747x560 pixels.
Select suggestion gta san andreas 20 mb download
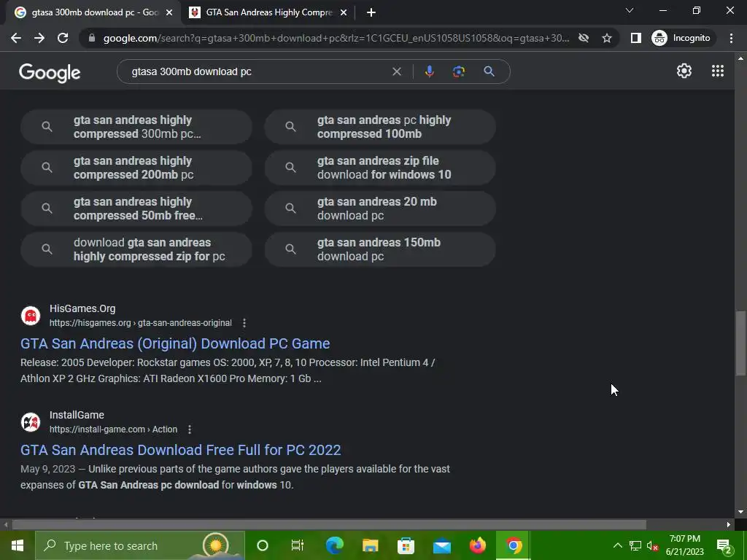(380, 209)
